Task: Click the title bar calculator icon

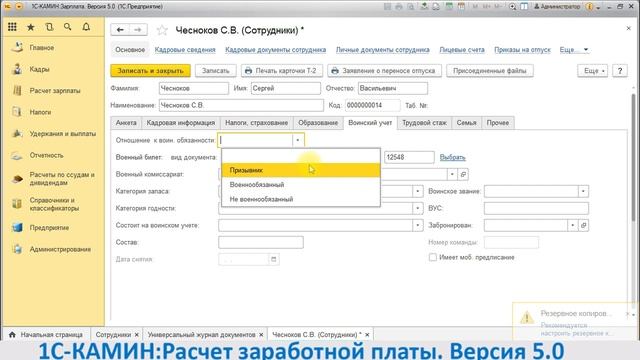Action: pyautogui.click(x=449, y=7)
